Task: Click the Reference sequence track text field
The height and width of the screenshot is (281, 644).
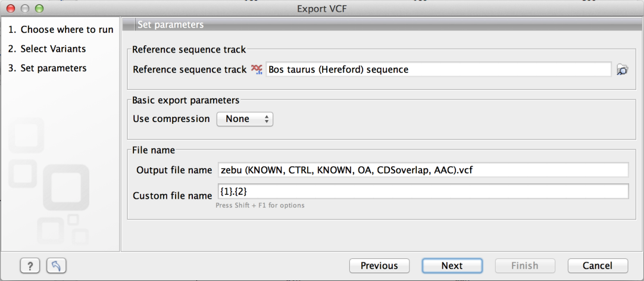Action: (438, 70)
